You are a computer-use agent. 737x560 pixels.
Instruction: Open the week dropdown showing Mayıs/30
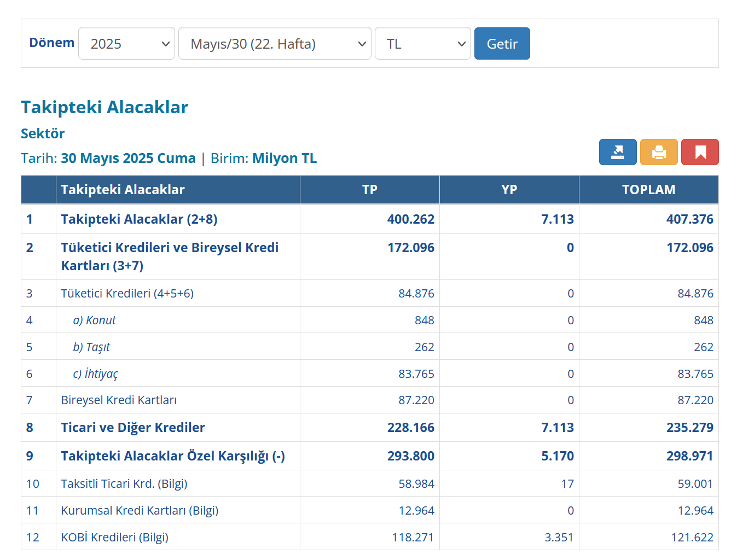(x=275, y=43)
